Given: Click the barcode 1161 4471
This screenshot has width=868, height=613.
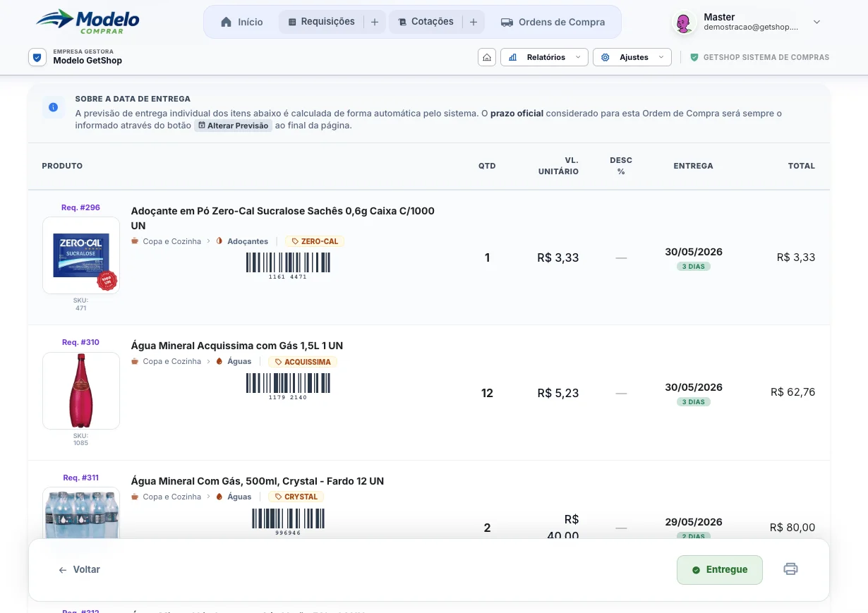Looking at the screenshot, I should (x=288, y=265).
